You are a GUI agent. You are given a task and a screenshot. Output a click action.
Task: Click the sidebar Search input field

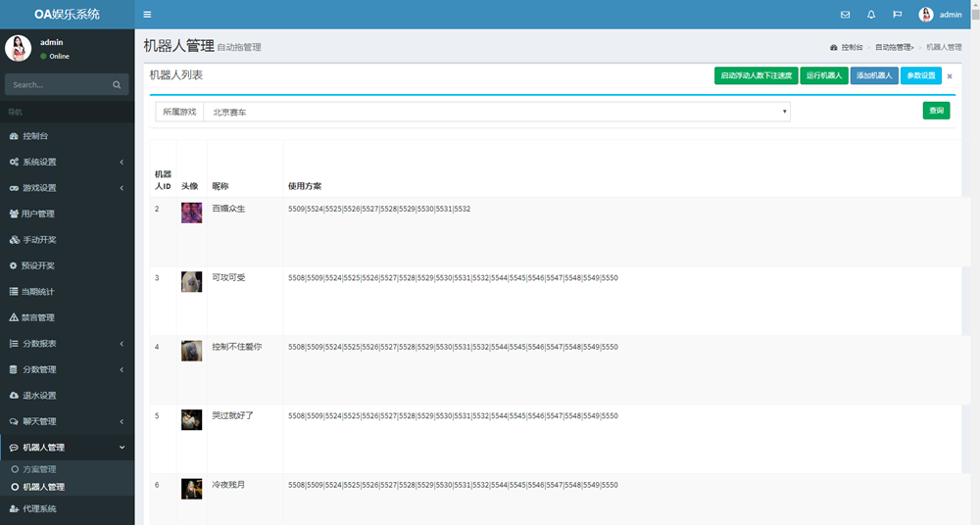coord(57,85)
